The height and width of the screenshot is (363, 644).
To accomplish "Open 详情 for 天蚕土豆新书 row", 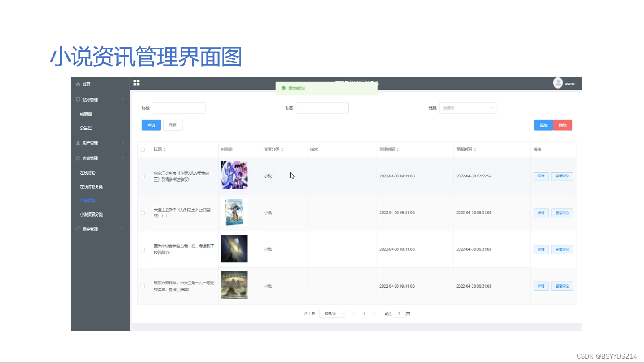I will point(541,213).
